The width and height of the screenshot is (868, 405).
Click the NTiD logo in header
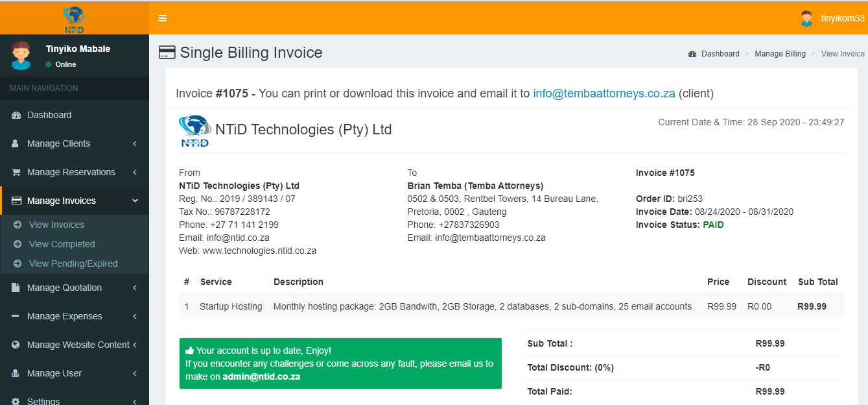click(74, 19)
